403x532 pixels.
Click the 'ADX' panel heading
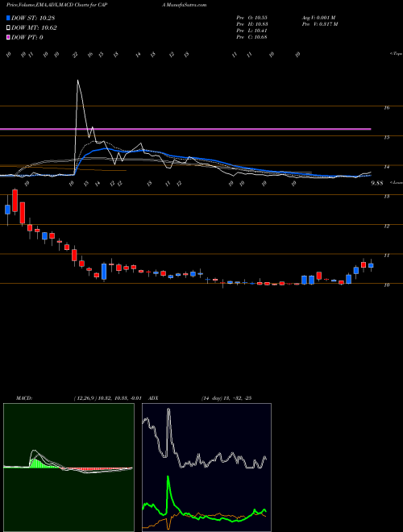154,398
